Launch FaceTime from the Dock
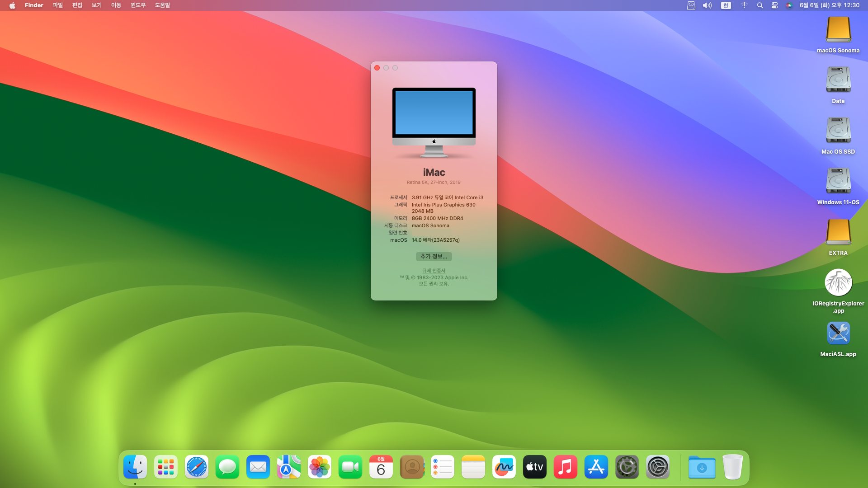 coord(350,467)
